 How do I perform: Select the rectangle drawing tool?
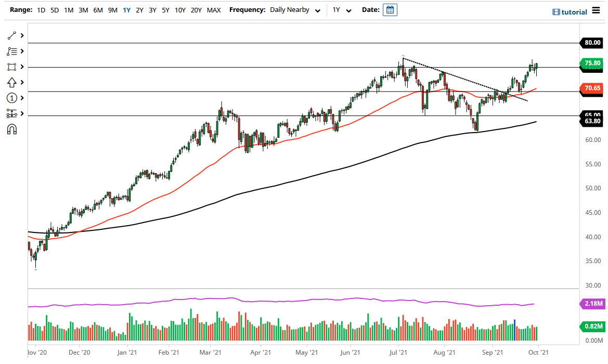[11, 67]
